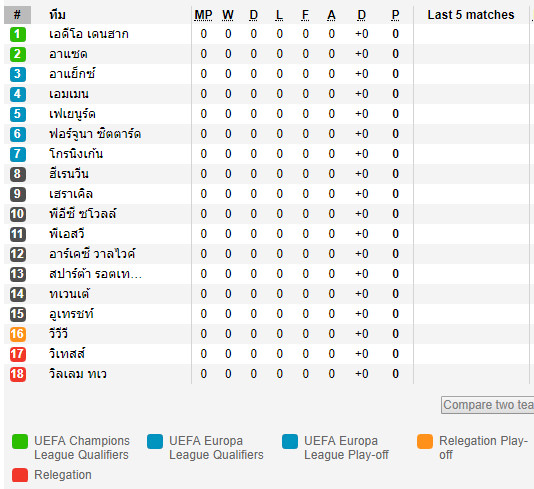Screen dimensions: 534x489
Task: Sort table by W column header
Action: tap(228, 15)
